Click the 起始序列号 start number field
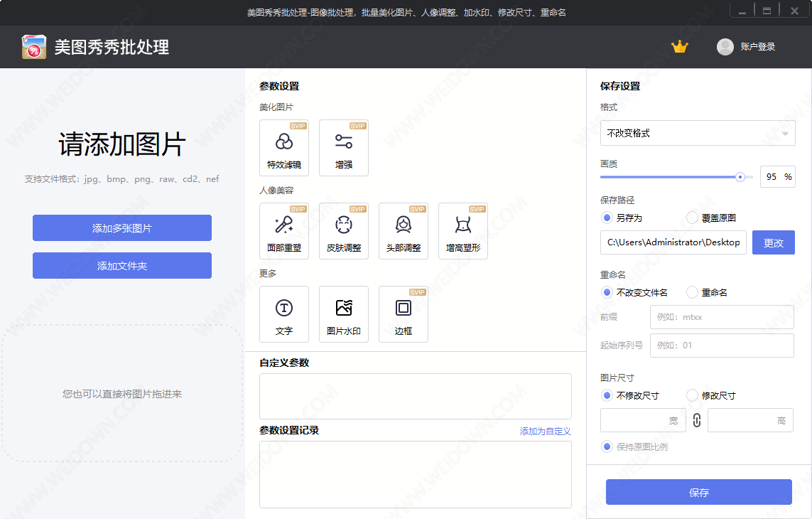The width and height of the screenshot is (812, 519). (722, 346)
